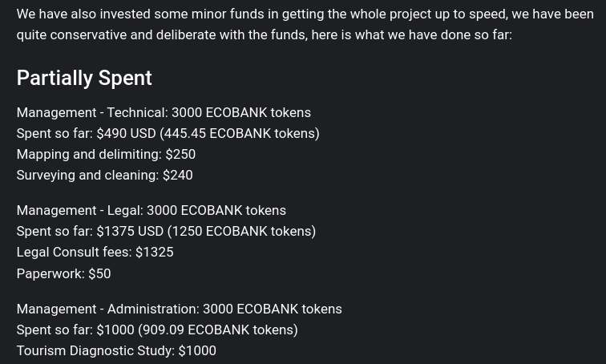Click the Management - Legal line

click(x=151, y=210)
